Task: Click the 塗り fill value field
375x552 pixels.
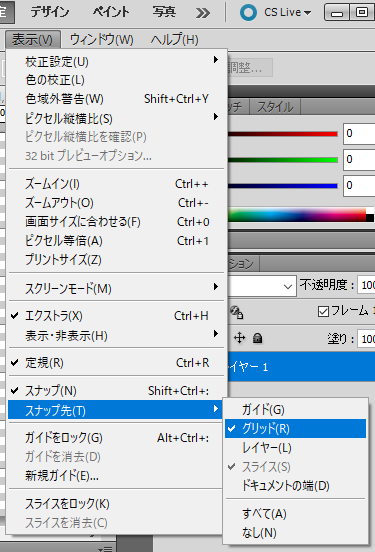Action: click(x=366, y=339)
